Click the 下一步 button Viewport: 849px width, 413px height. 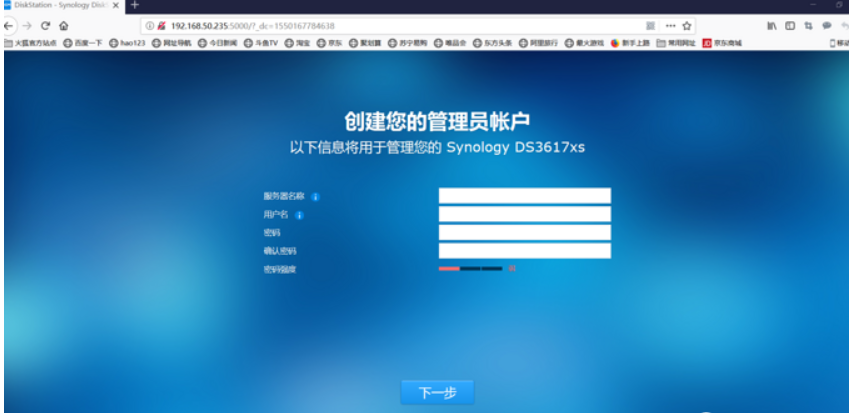coord(437,392)
